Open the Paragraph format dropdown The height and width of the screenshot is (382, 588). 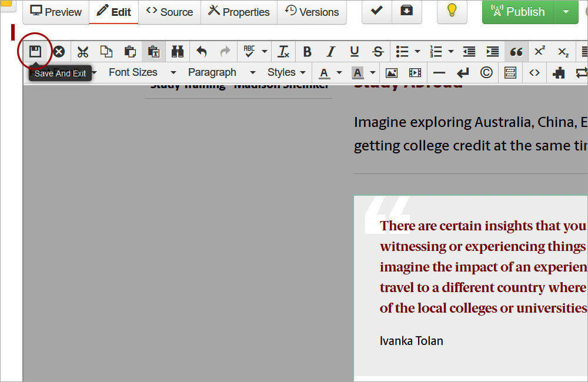221,72
